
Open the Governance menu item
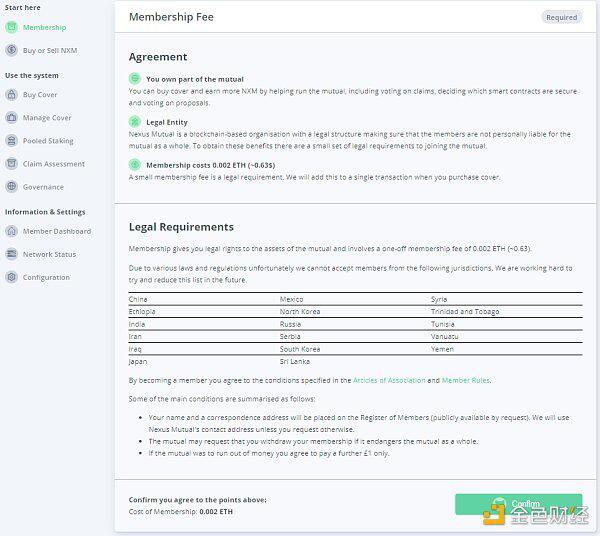click(43, 187)
